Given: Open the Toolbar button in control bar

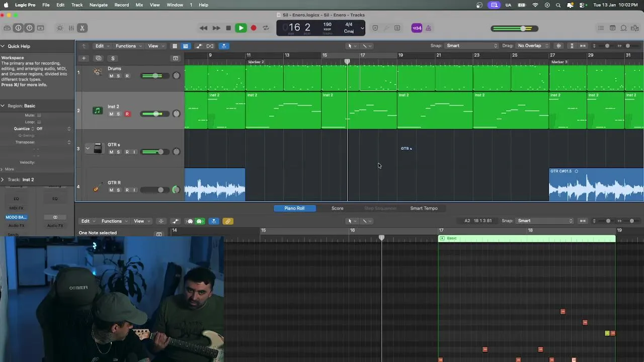Looking at the screenshot, I should 40,28.
